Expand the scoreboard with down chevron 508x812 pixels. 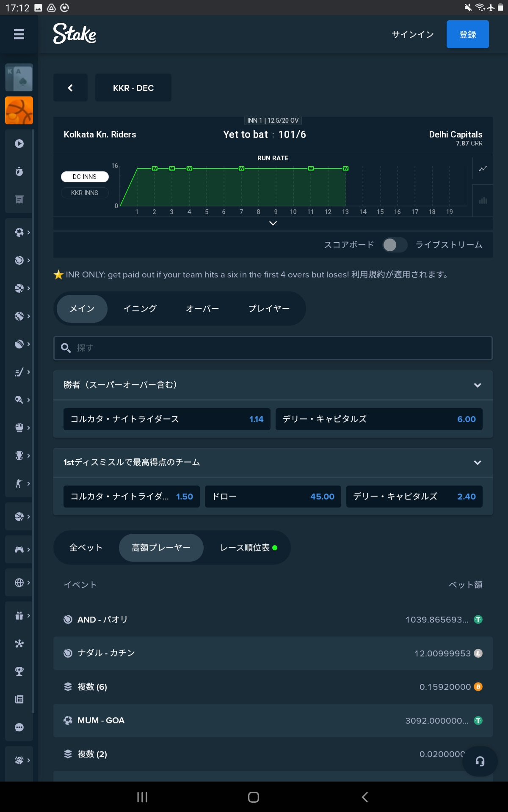point(273,223)
